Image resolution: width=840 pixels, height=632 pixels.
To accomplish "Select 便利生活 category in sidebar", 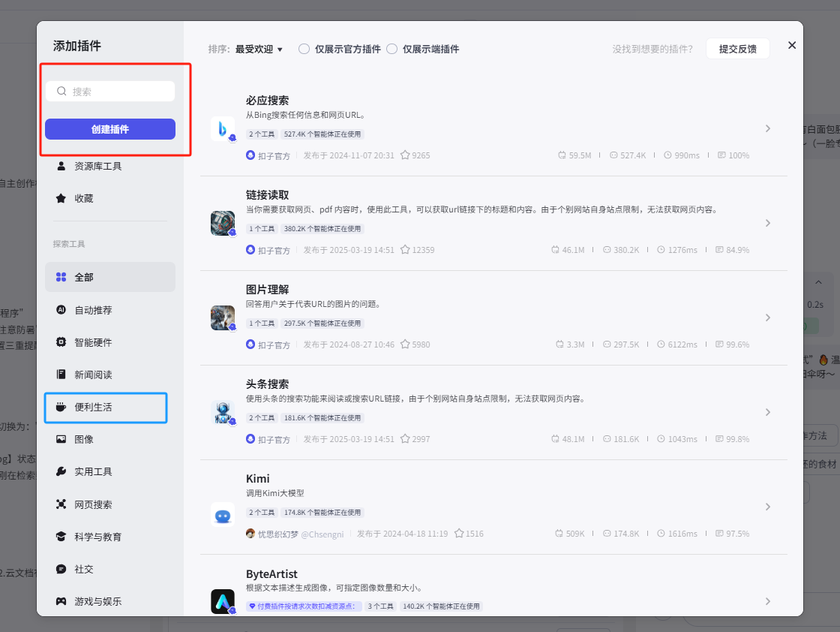I will coord(93,408).
